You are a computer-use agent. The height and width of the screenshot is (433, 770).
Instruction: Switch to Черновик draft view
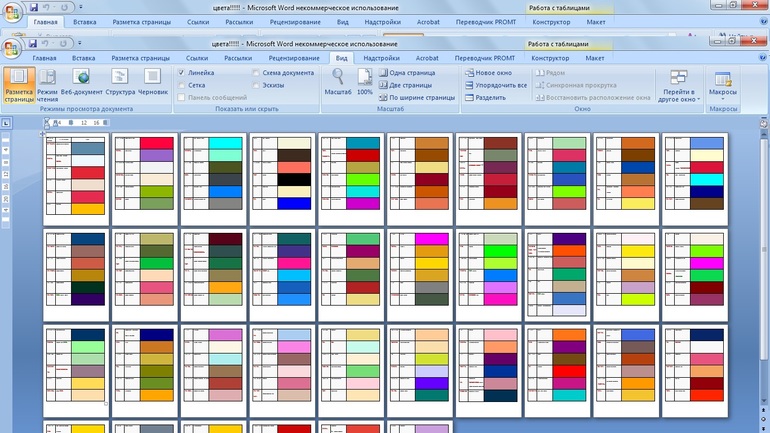tap(153, 86)
